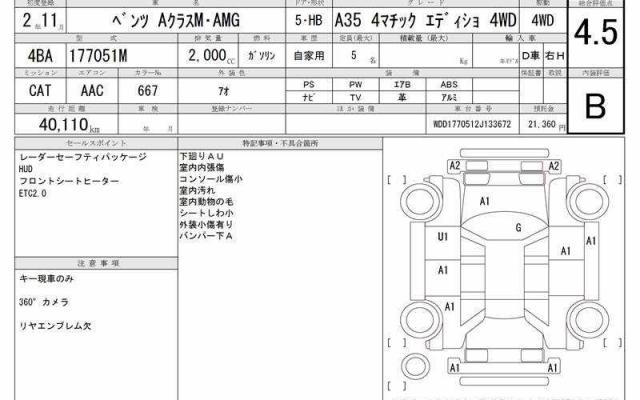Click the color number 667 cell
Screen dimensions: 640x400
pyautogui.click(x=149, y=89)
